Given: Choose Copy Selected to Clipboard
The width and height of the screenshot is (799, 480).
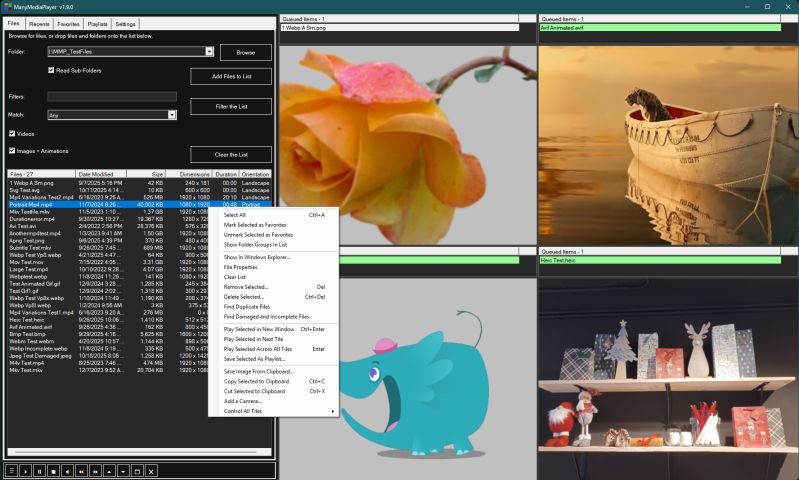Looking at the screenshot, I should [x=274, y=382].
